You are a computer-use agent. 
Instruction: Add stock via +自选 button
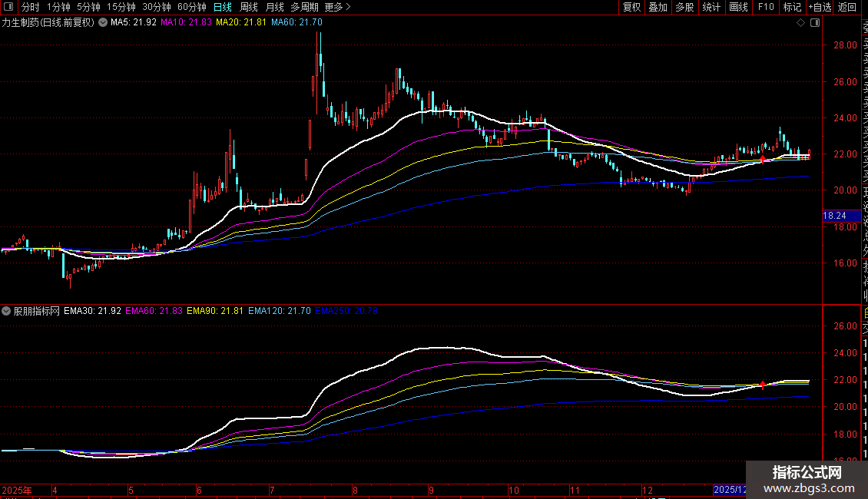pos(820,7)
